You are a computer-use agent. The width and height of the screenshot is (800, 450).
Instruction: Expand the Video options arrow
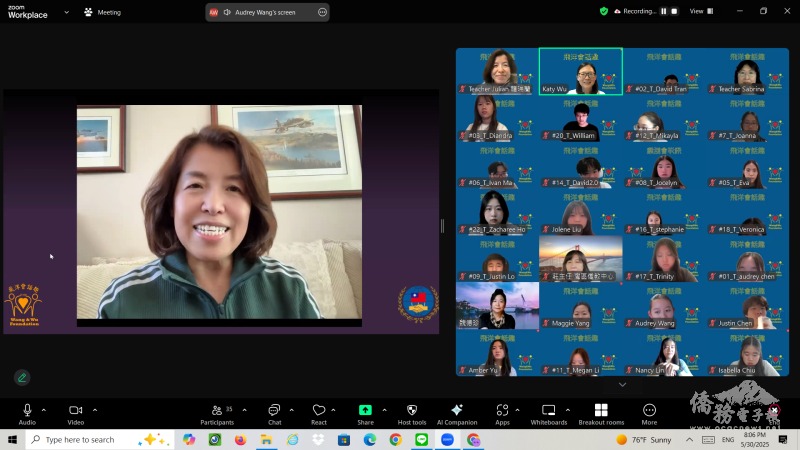95,409
